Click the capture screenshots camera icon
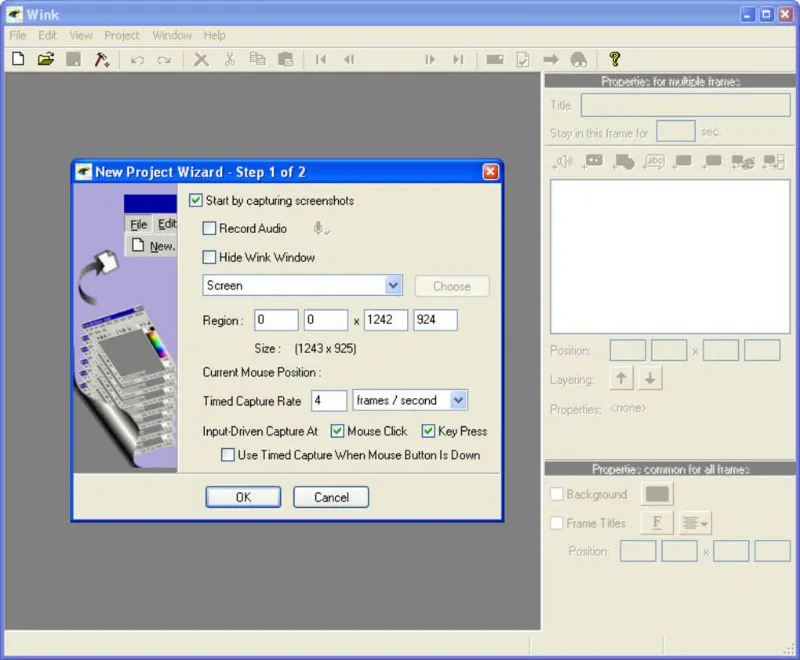 pos(494,60)
